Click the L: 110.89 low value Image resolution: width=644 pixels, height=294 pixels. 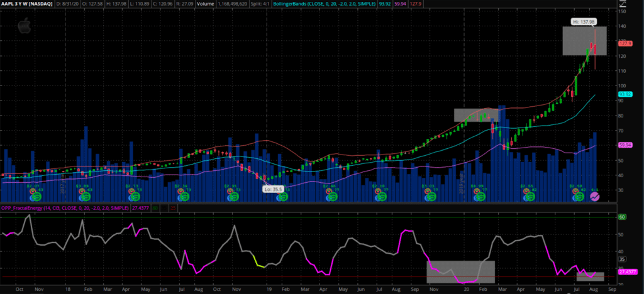(139, 4)
